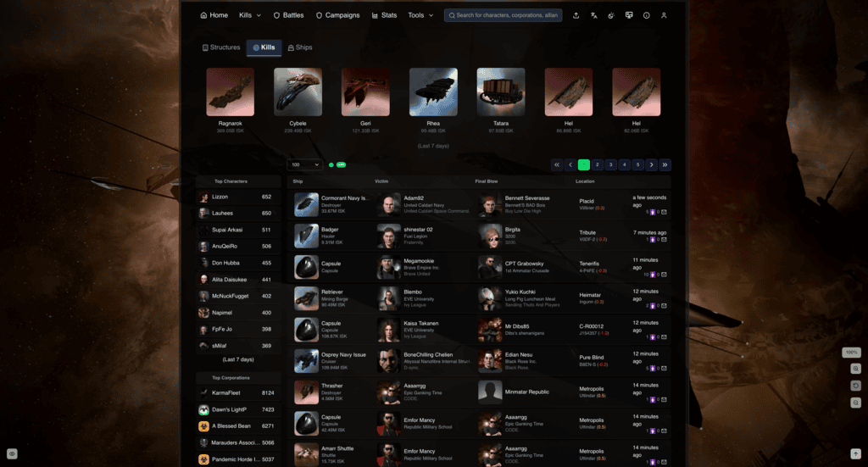Click the monitor background icon in the header
This screenshot has width=868, height=467.
(629, 15)
